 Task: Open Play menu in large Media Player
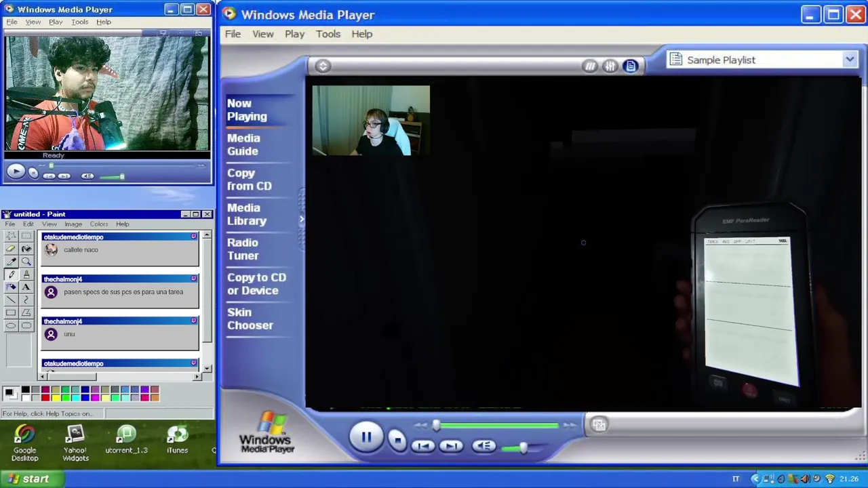(x=294, y=34)
